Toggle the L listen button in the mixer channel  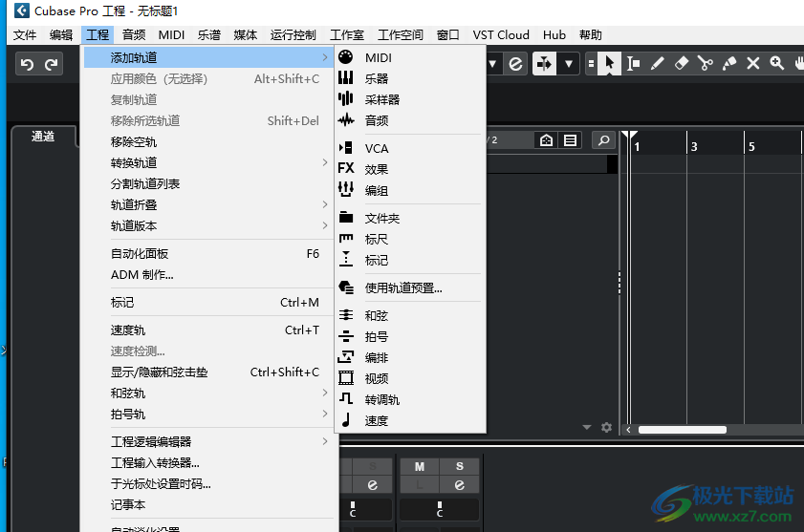(420, 485)
